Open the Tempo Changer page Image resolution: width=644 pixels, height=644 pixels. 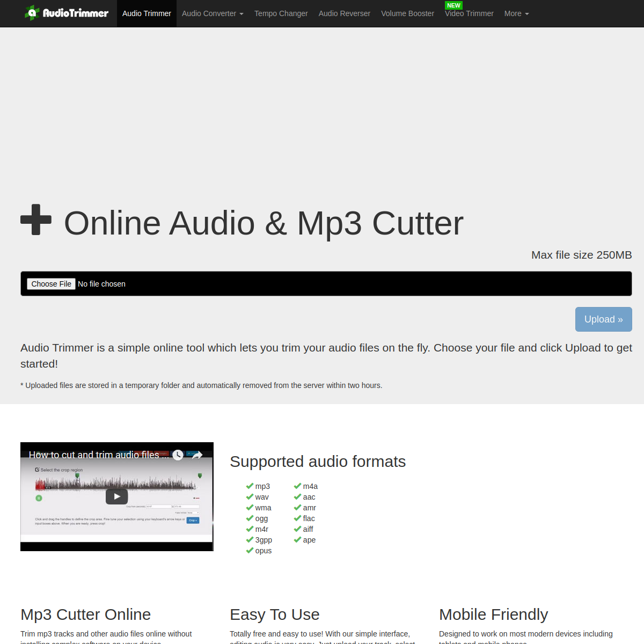pos(281,13)
